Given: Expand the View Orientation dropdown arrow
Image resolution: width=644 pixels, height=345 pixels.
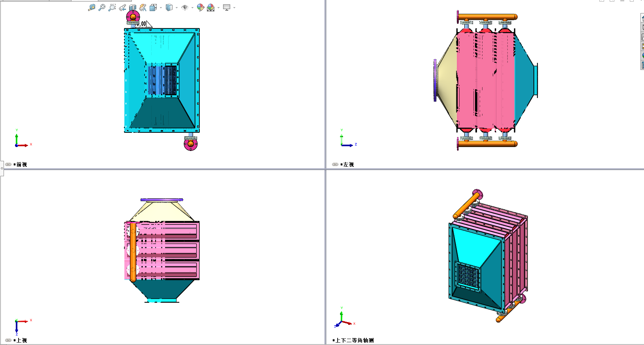Looking at the screenshot, I should (161, 8).
